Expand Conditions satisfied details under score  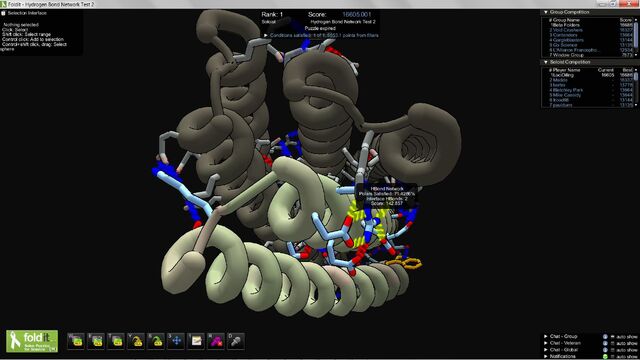[x=266, y=36]
